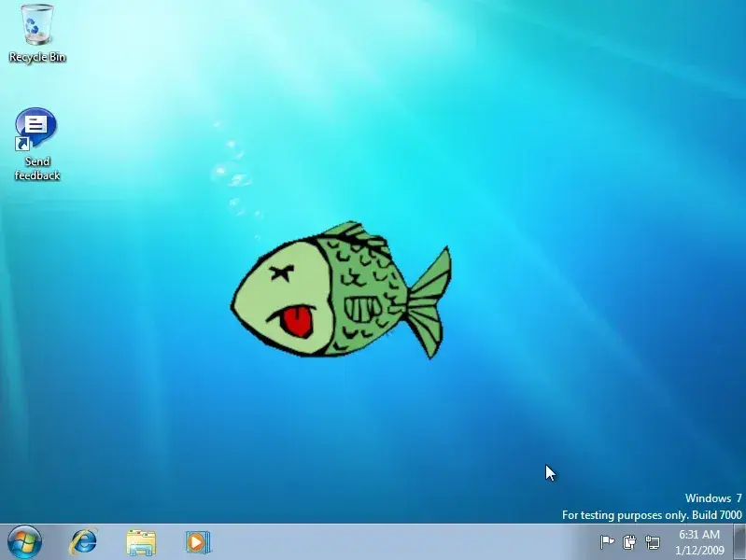Open Action Center flag in system tray
746x560 pixels.
point(607,541)
